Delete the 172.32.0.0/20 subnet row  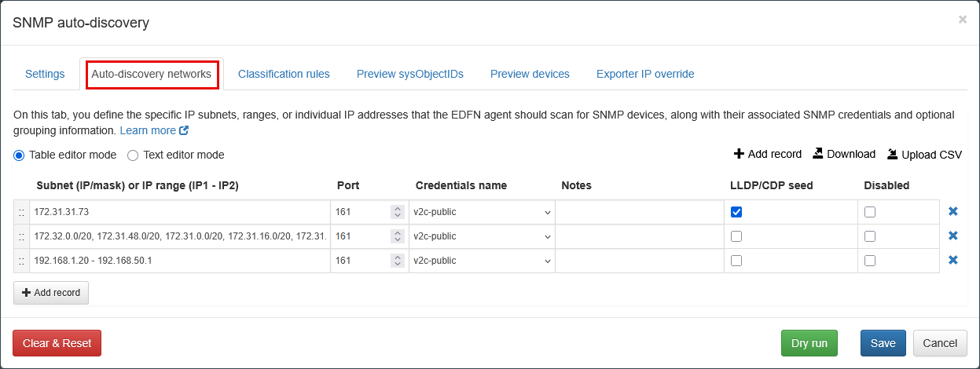[x=952, y=236]
